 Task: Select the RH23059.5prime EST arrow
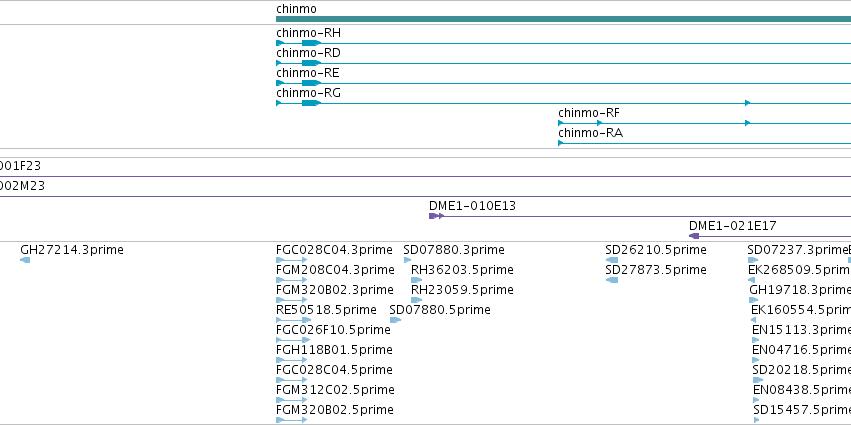(x=416, y=300)
